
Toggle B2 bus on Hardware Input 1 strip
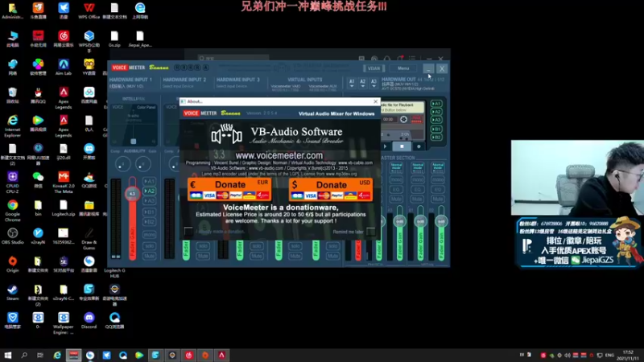(x=149, y=222)
